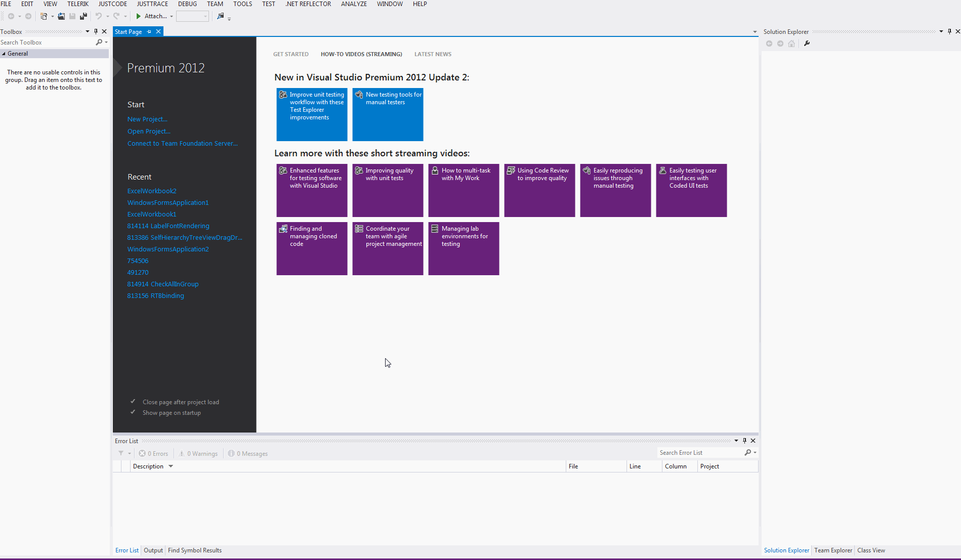Open Managing lab environments for testing tile
The width and height of the screenshot is (961, 560).
coord(464,248)
